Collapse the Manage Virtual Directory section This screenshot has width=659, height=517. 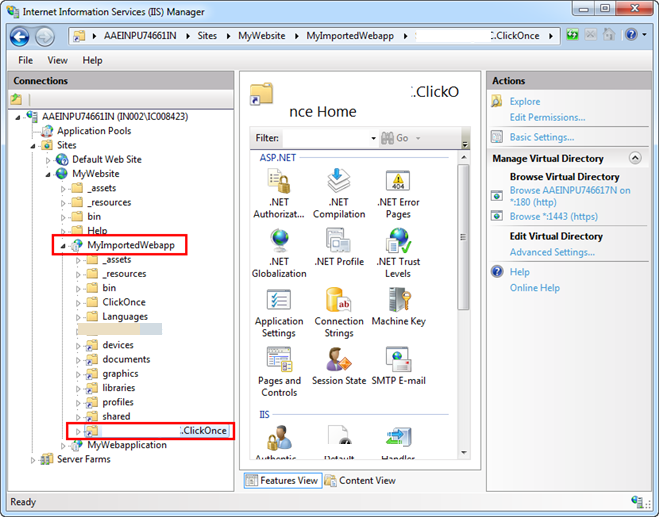[635, 158]
